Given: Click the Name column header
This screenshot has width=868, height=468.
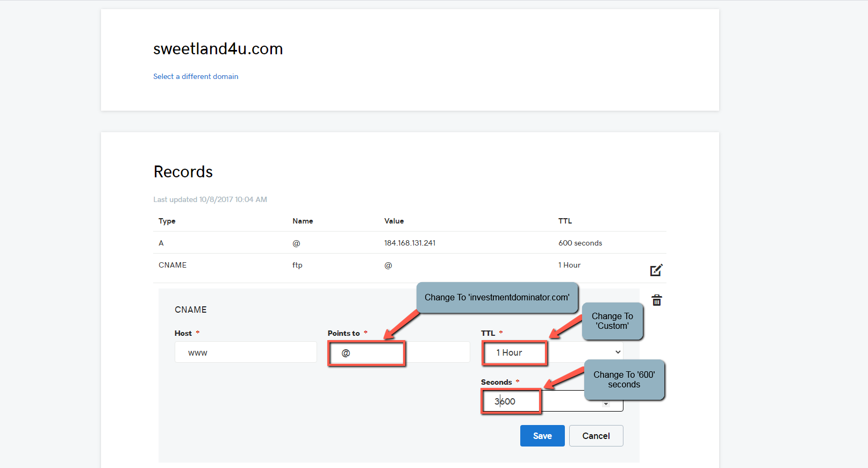Looking at the screenshot, I should click(x=303, y=221).
